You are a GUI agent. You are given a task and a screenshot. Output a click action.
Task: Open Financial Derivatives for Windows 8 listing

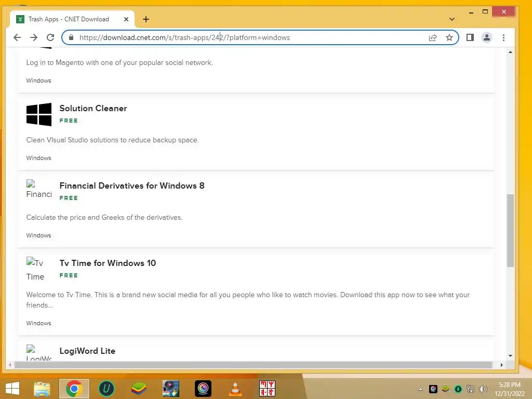point(131,185)
